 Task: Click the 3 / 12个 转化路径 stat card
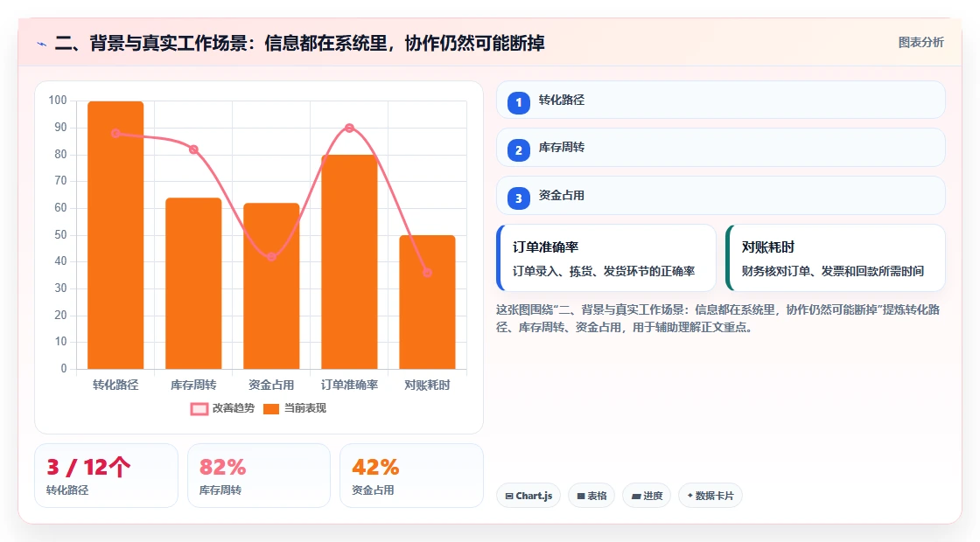tap(106, 476)
